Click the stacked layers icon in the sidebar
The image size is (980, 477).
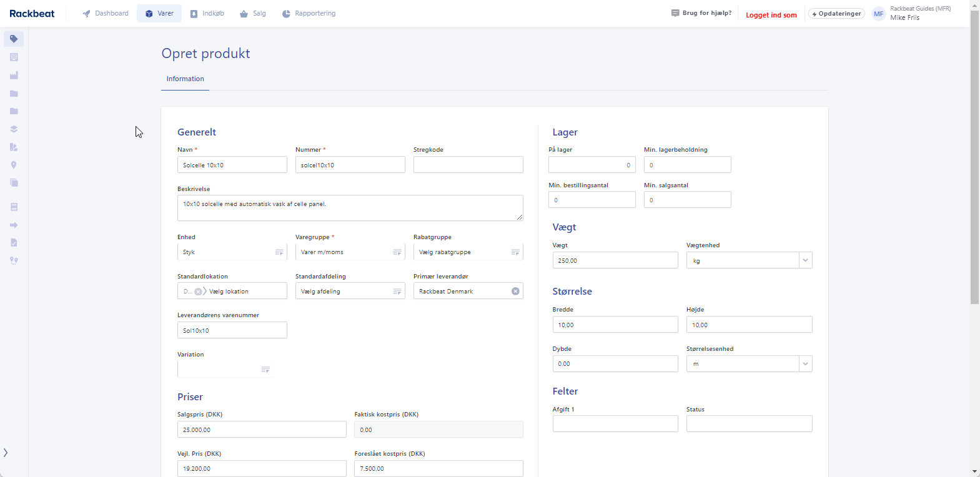coord(14,129)
